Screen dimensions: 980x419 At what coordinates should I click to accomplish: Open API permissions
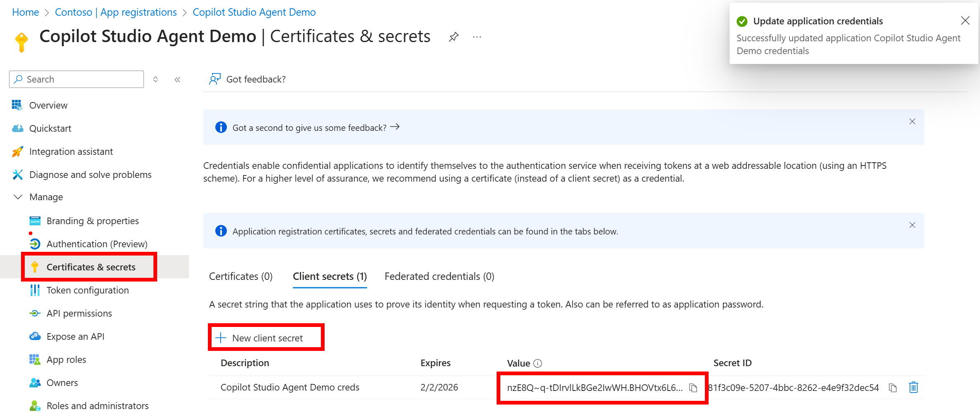click(79, 313)
